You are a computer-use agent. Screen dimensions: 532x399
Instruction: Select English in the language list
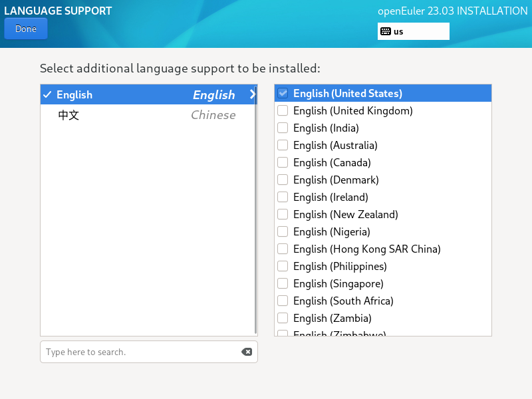pyautogui.click(x=133, y=95)
